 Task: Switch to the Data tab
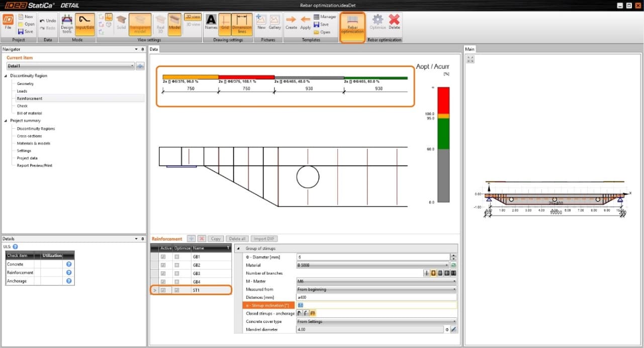(154, 49)
